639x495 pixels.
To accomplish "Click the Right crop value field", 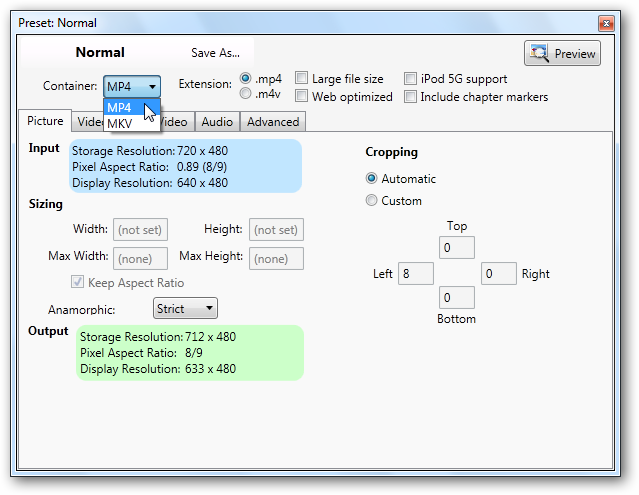I will (499, 273).
